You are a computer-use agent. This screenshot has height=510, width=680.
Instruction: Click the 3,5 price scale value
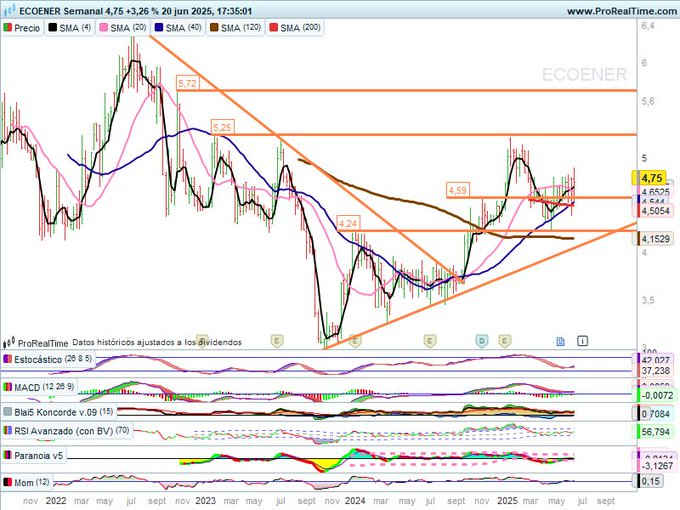pos(647,300)
